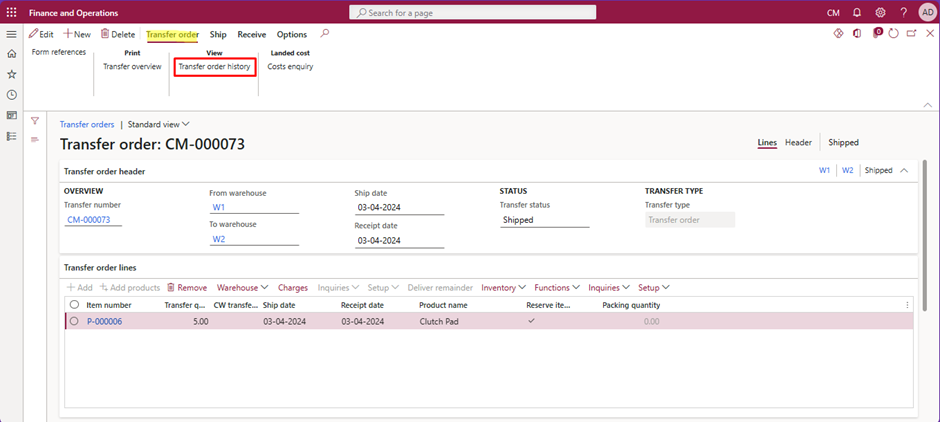
Task: Open item number P-000006 link
Action: (104, 321)
